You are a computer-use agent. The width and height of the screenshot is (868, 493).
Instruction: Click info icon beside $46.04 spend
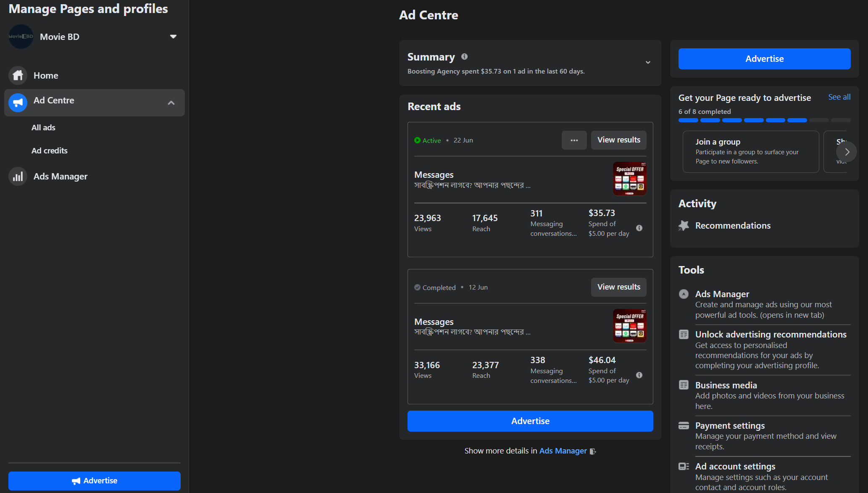[639, 375]
